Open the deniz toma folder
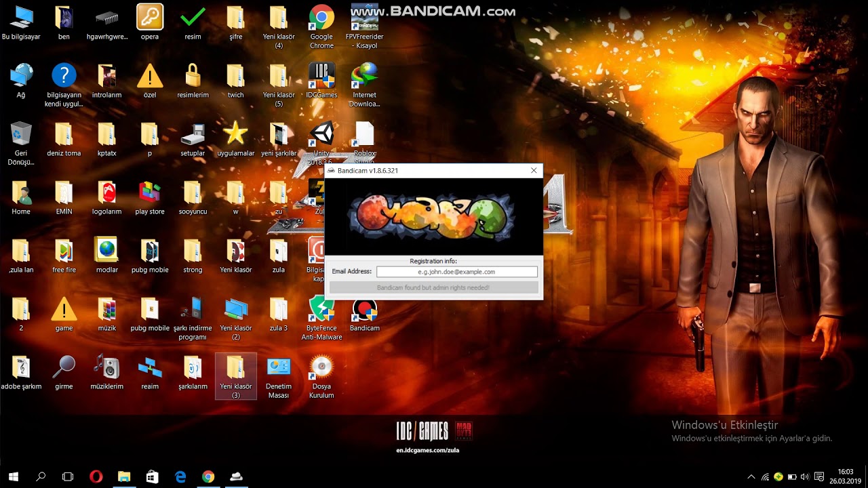 pos(64,134)
